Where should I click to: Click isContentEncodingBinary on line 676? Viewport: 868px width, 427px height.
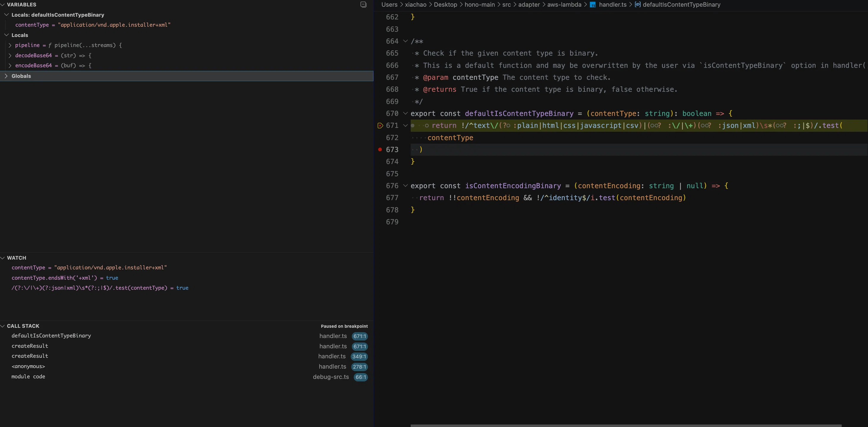[513, 186]
